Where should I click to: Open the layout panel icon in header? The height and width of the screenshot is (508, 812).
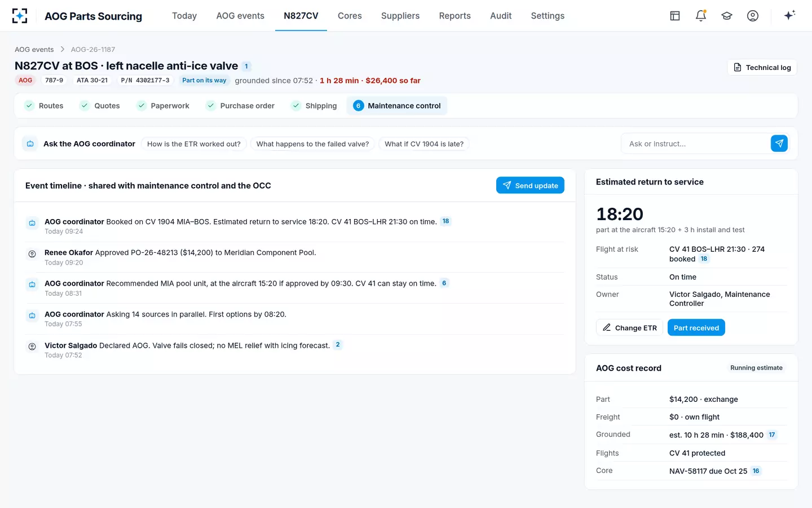coord(675,16)
